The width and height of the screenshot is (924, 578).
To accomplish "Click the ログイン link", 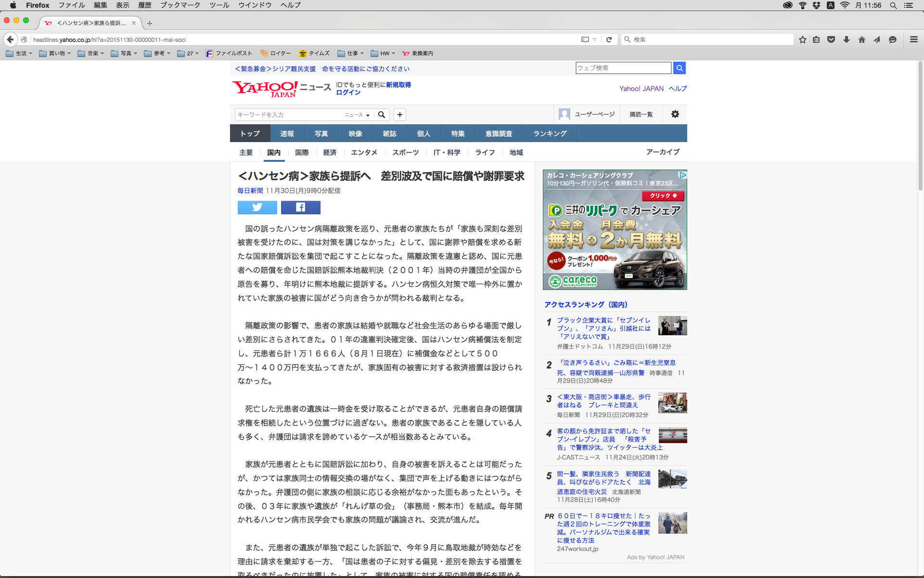I will [348, 92].
